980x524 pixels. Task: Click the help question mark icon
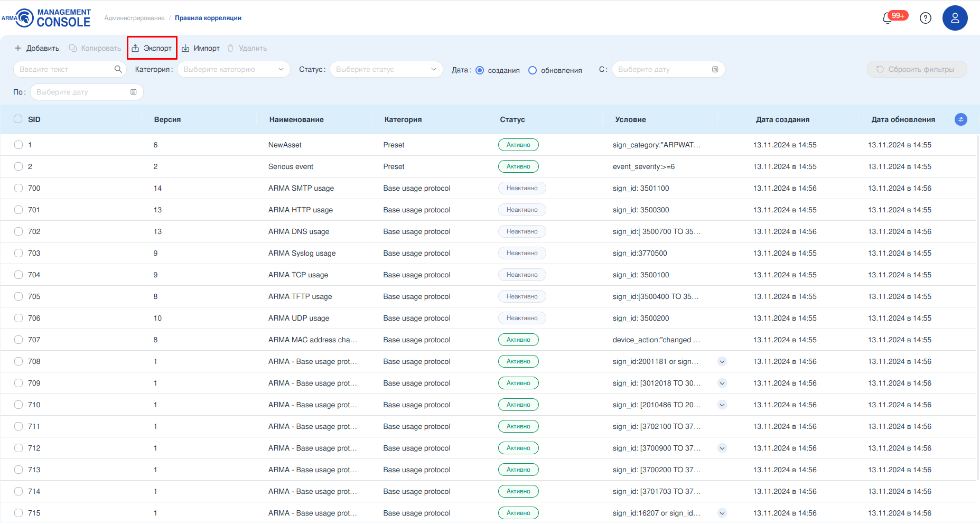tap(925, 18)
